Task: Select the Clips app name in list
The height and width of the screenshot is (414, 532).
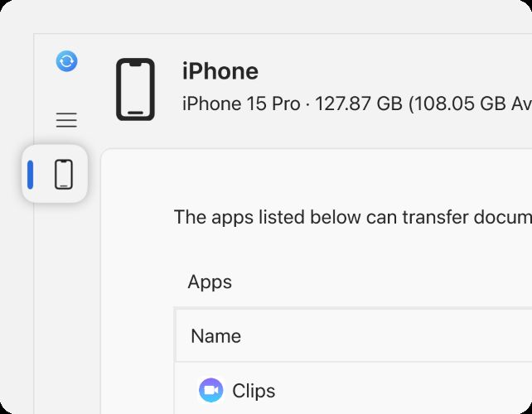Action: (254, 391)
